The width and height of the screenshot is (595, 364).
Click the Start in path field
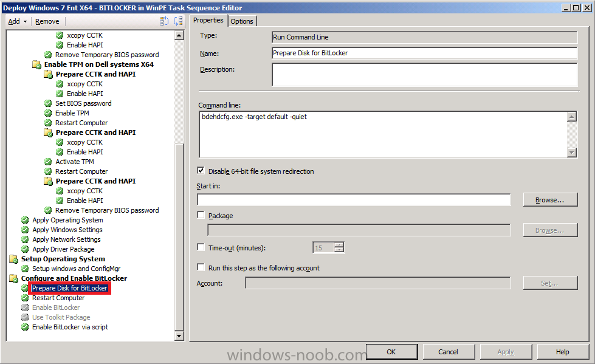pos(354,200)
